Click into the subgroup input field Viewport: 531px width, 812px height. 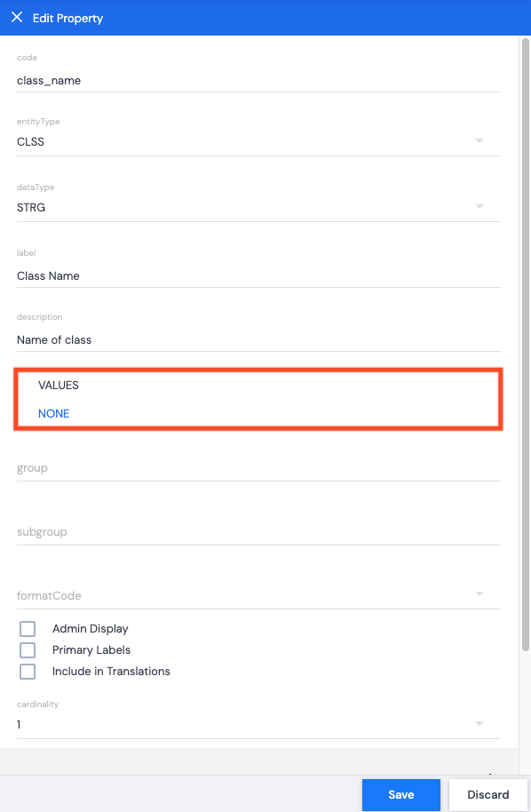[258, 532]
